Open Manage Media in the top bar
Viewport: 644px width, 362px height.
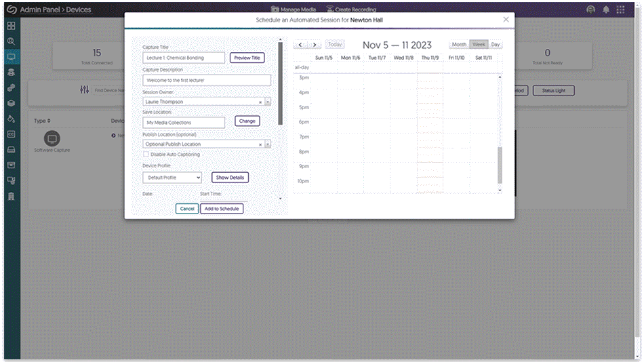294,9
